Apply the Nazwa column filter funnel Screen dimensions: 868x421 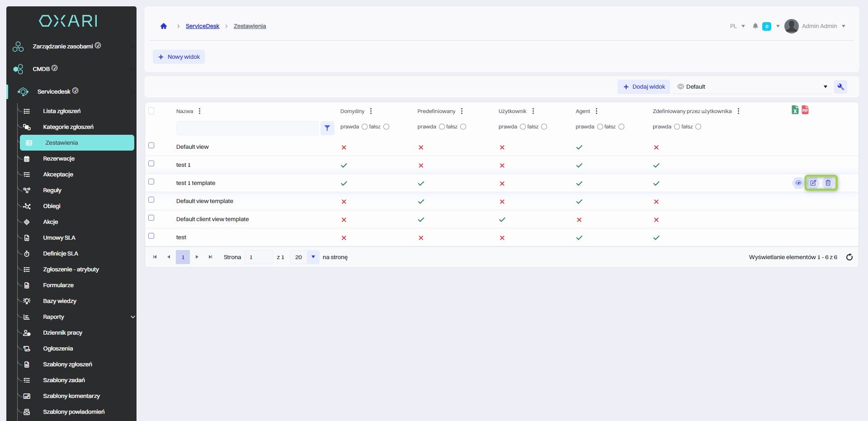tap(327, 128)
